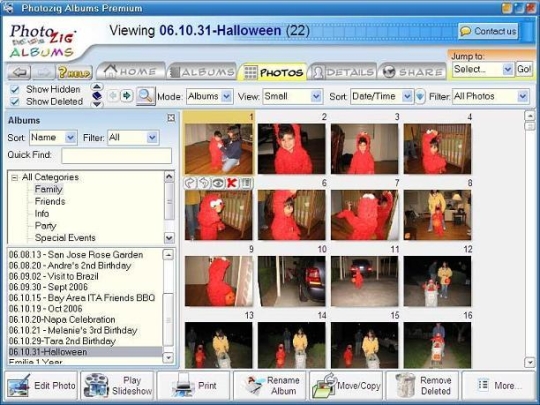Rotate photo counterclockwise icon on thumbnail 5
Image resolution: width=540 pixels, height=405 pixels.
point(204,183)
